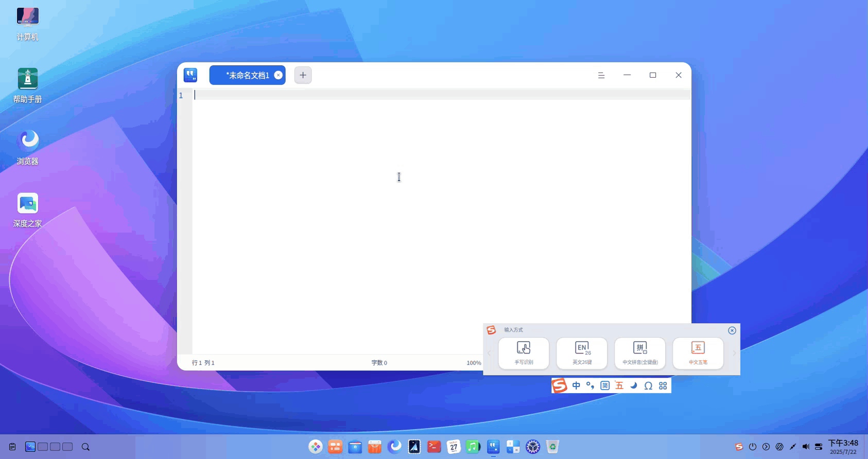Select 手写识别 handwriting input mode

click(x=524, y=354)
